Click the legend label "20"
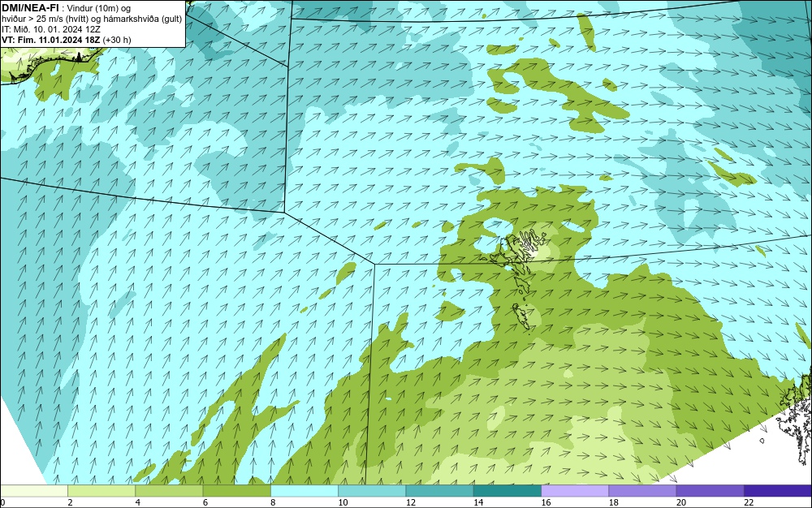Image resolution: width=812 pixels, height=508 pixels. [x=681, y=503]
